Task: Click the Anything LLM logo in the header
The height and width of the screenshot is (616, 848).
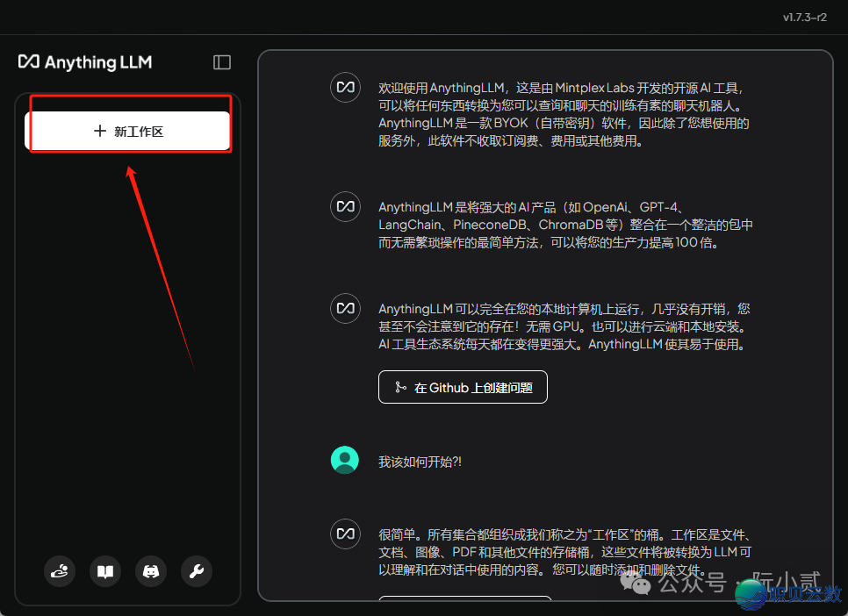Action: point(84,61)
